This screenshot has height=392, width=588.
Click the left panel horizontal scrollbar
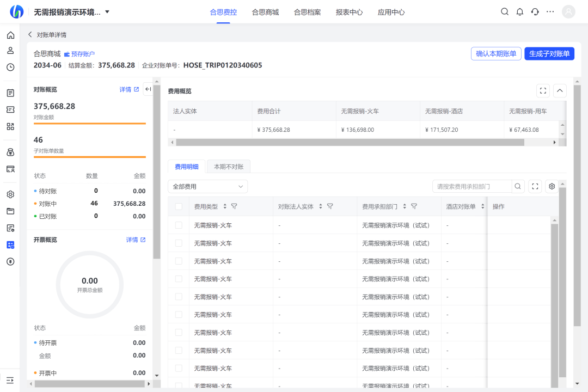coord(90,384)
